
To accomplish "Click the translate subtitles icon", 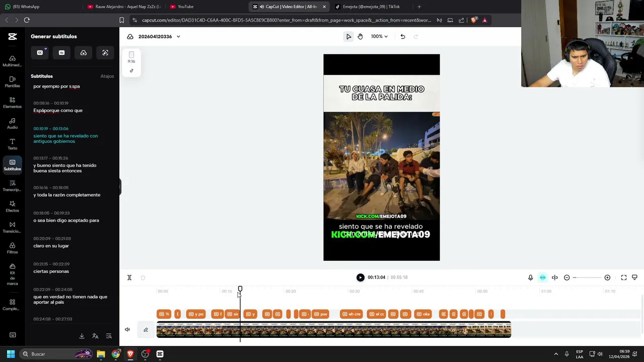I will [95, 336].
